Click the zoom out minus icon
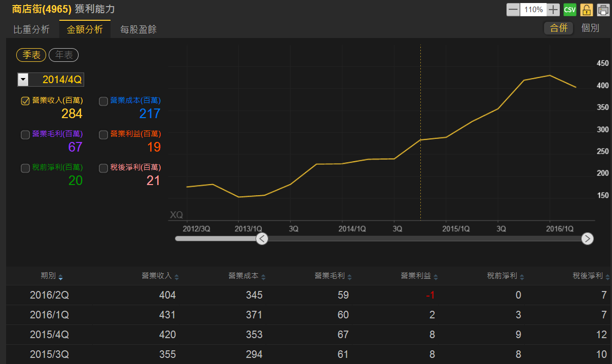The width and height of the screenshot is (612, 364). (513, 10)
